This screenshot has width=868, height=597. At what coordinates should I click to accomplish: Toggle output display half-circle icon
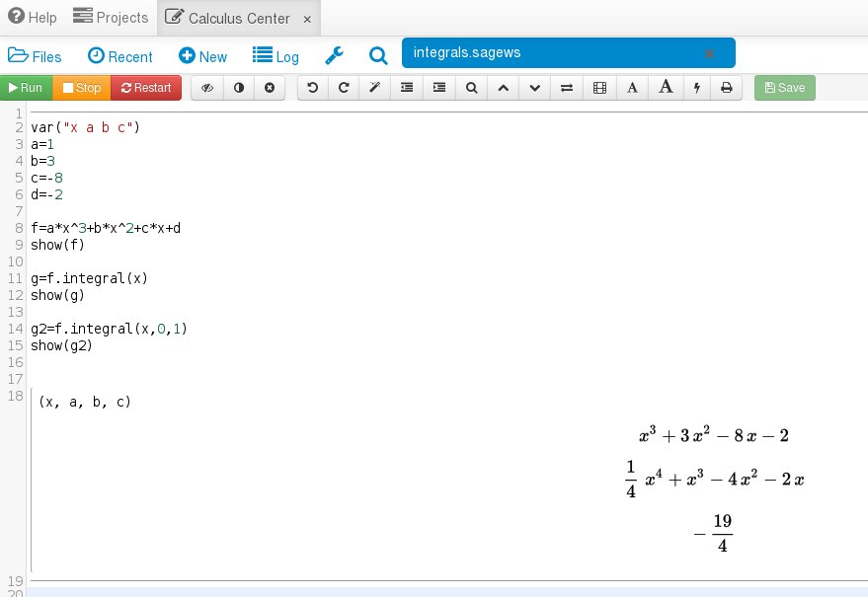[x=238, y=88]
